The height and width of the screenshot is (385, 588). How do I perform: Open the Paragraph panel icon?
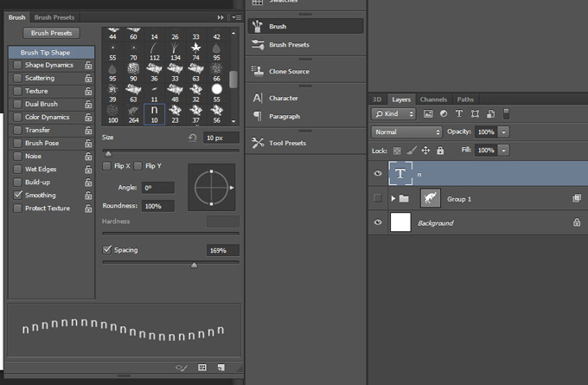coord(258,116)
